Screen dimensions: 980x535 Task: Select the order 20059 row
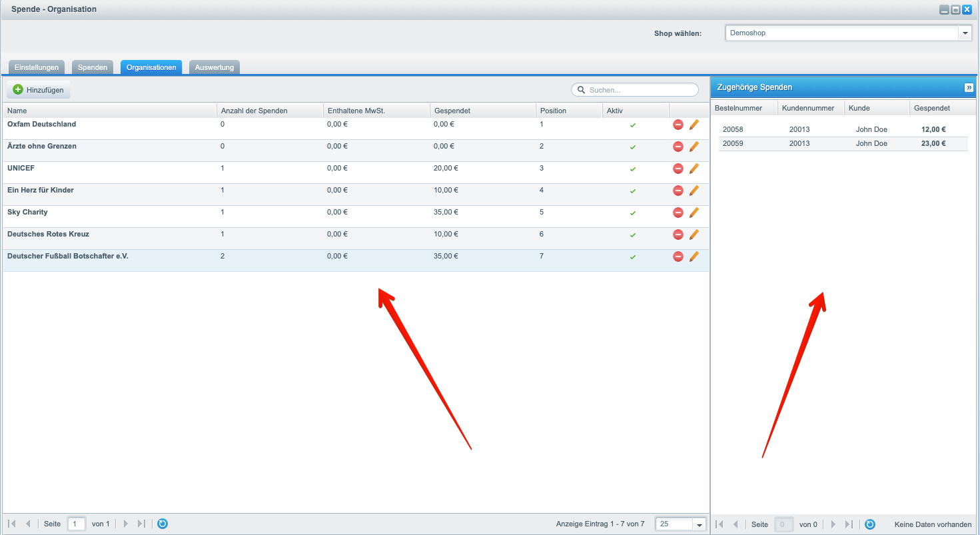[843, 144]
